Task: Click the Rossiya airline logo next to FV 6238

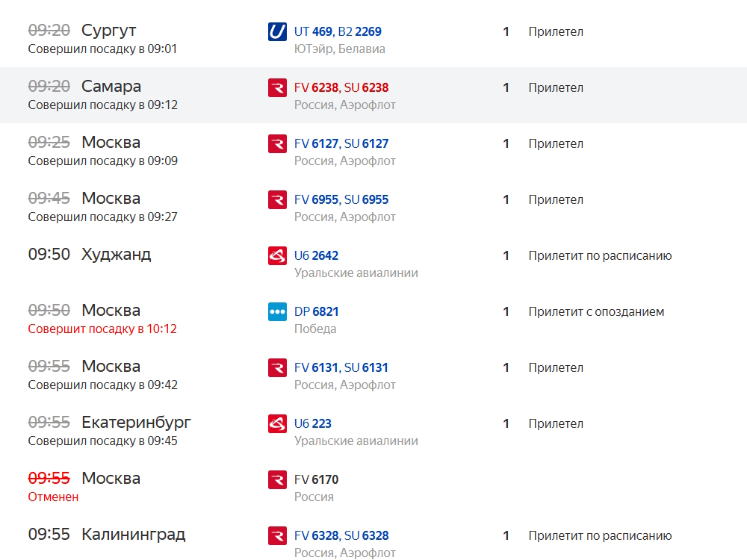Action: coord(277,87)
